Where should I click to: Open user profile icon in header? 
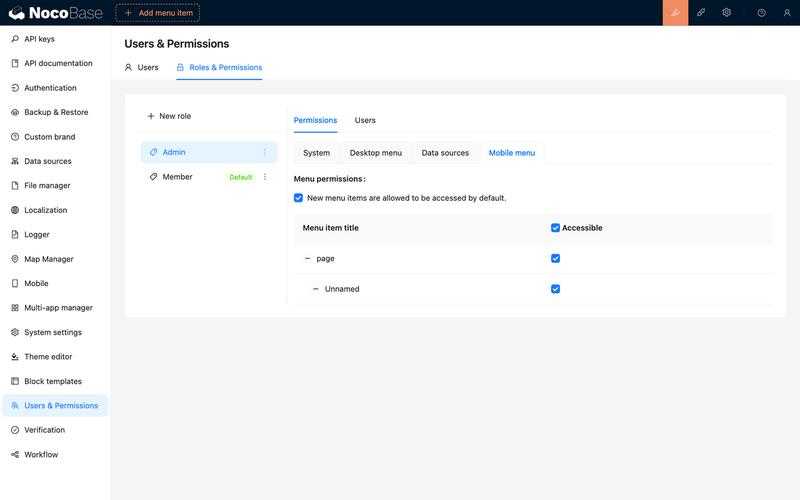(x=787, y=13)
